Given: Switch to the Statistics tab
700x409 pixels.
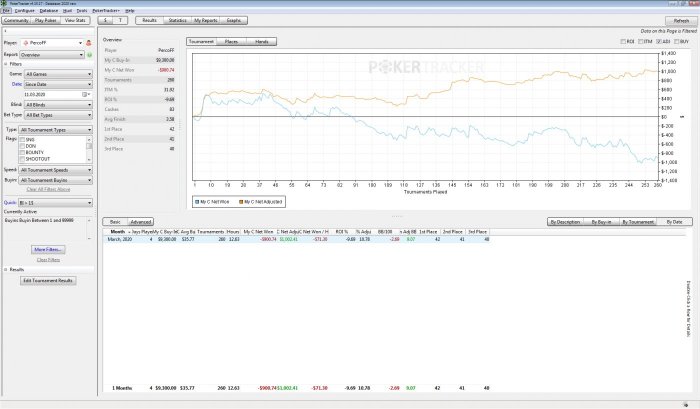Looking at the screenshot, I should point(177,20).
